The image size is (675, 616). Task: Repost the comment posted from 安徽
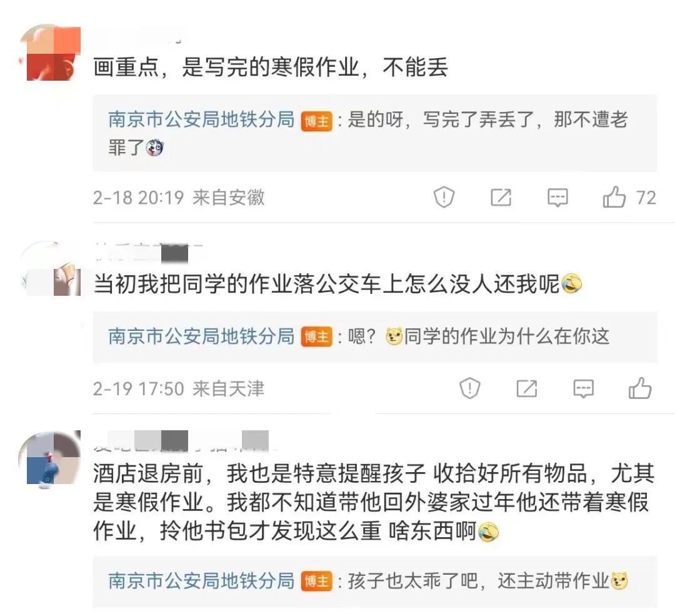pyautogui.click(x=501, y=198)
